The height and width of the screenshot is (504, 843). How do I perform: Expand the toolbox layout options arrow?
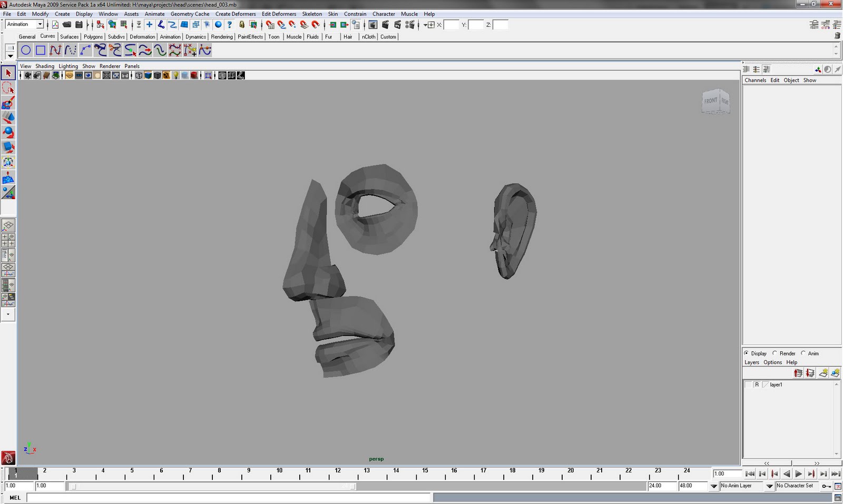tap(8, 314)
